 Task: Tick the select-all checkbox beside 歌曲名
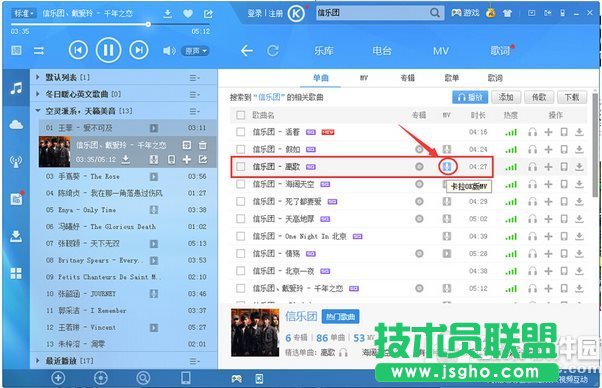pyautogui.click(x=241, y=115)
